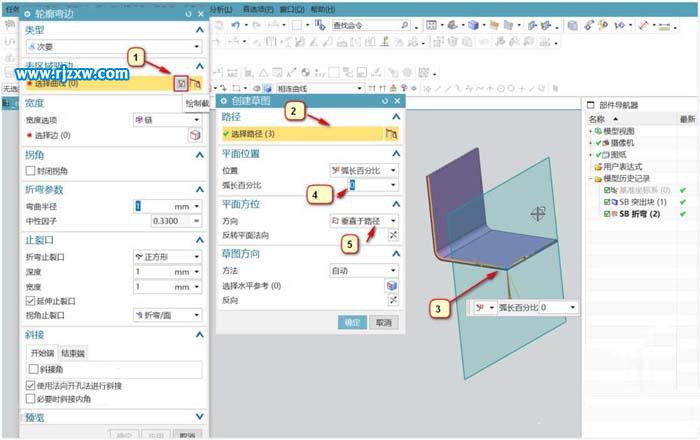Click the 用户表达式 folder icon

point(598,167)
